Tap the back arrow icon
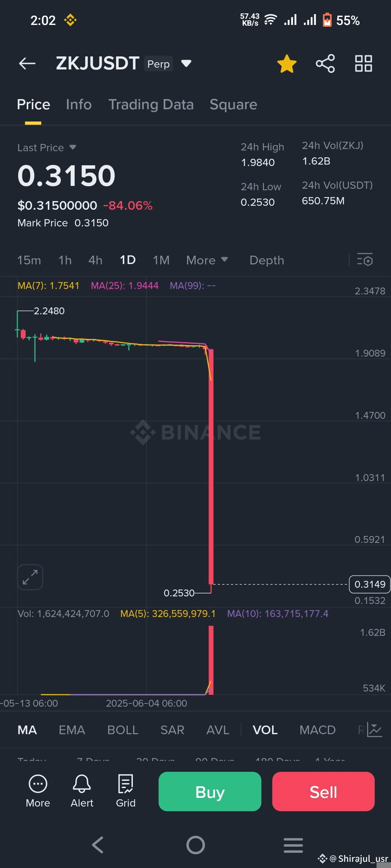Screen dimensions: 391x868 [x=27, y=64]
